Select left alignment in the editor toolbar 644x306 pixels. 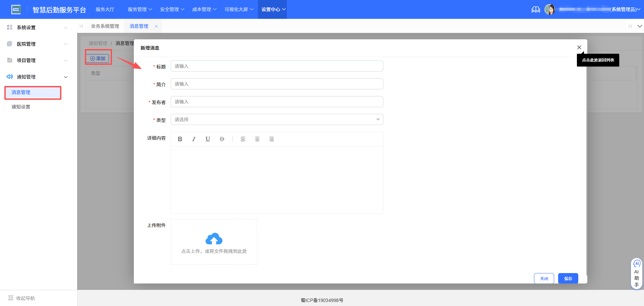point(243,139)
